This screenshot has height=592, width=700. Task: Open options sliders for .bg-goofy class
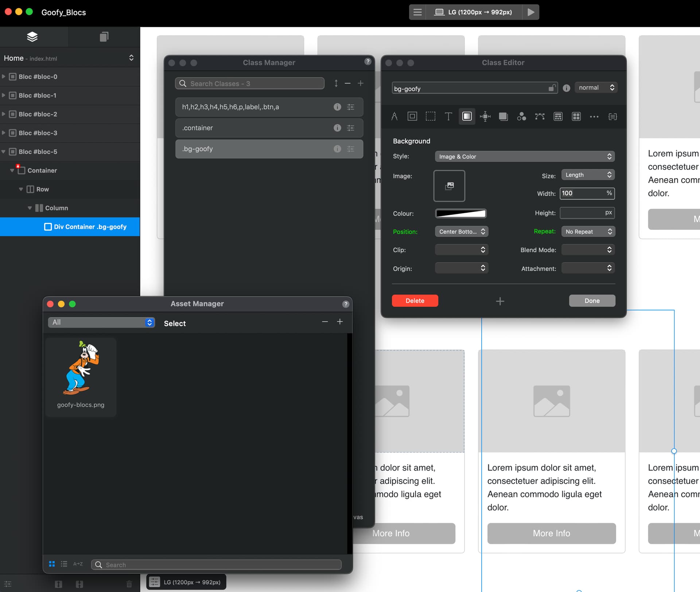[x=351, y=149]
